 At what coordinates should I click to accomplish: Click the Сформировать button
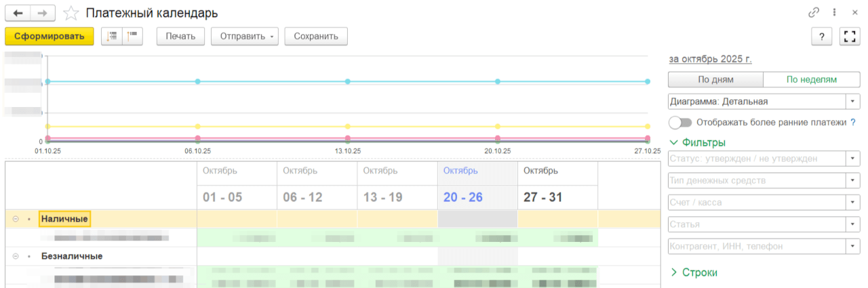point(48,37)
